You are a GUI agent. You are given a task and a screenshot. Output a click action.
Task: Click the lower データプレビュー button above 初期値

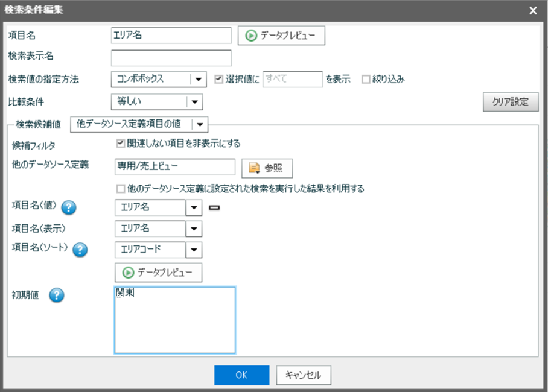click(x=158, y=273)
